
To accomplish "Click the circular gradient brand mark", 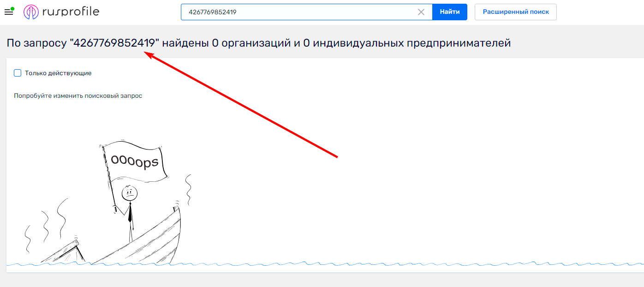I will [30, 12].
